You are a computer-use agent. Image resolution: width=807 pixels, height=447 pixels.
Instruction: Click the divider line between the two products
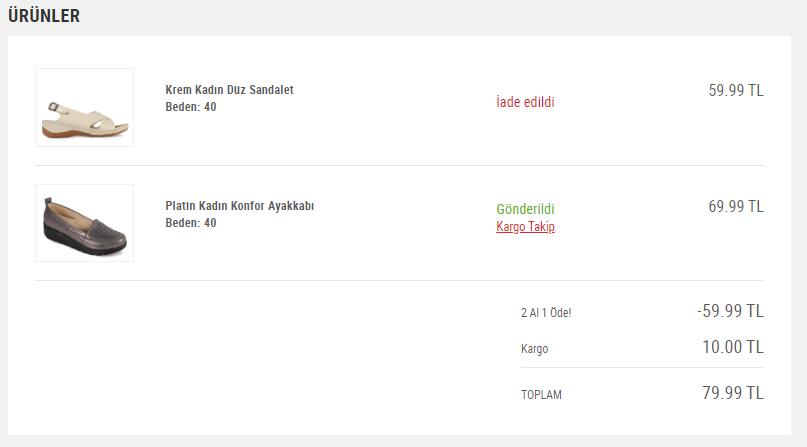tap(399, 166)
